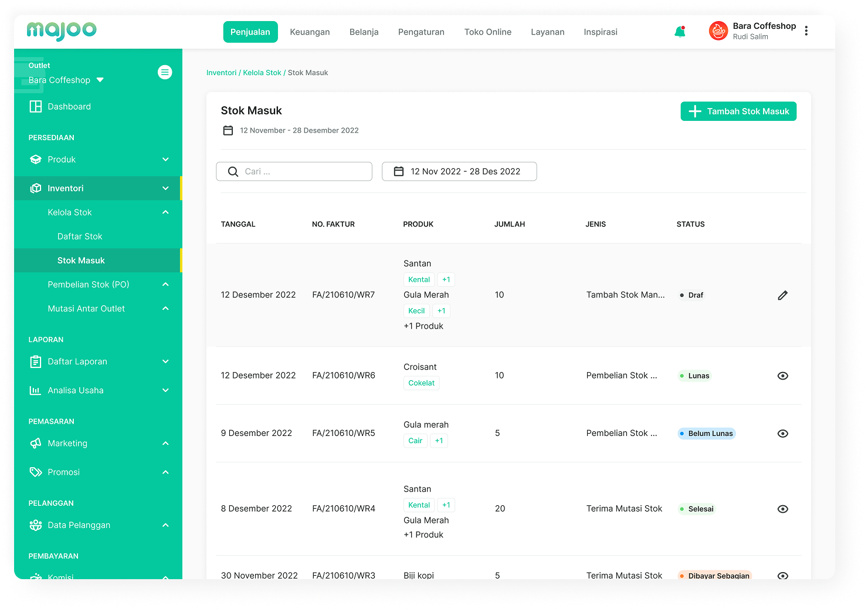Toggle the Pembelian Stok (PO) chevron
The width and height of the screenshot is (868, 612).
tap(165, 284)
